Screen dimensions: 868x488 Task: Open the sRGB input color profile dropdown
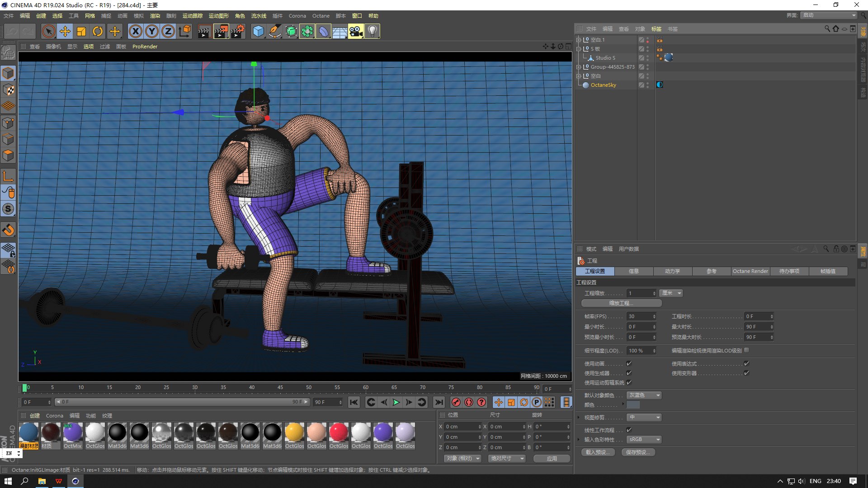click(x=644, y=439)
